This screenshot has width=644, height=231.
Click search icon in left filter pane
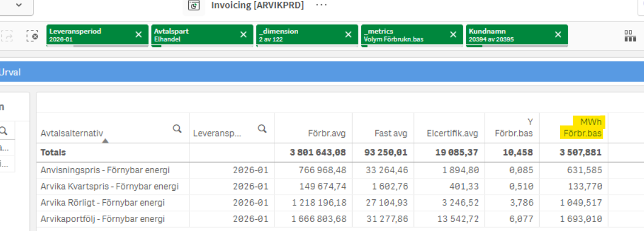pos(4,131)
